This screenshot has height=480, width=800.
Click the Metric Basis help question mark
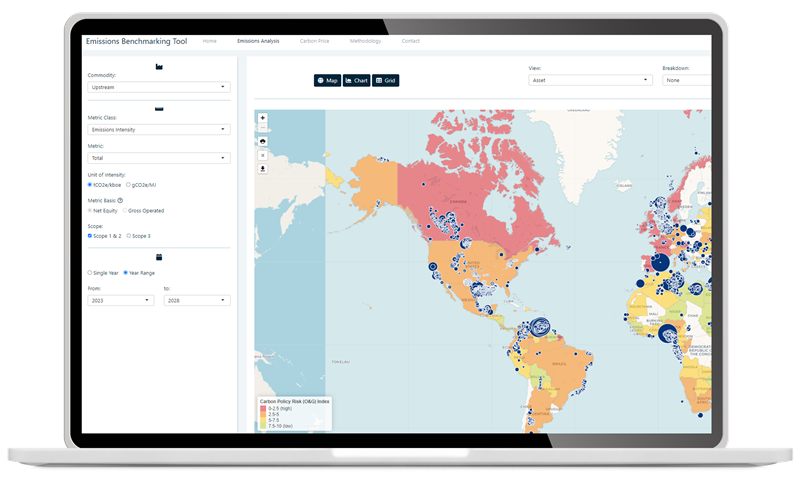120,201
